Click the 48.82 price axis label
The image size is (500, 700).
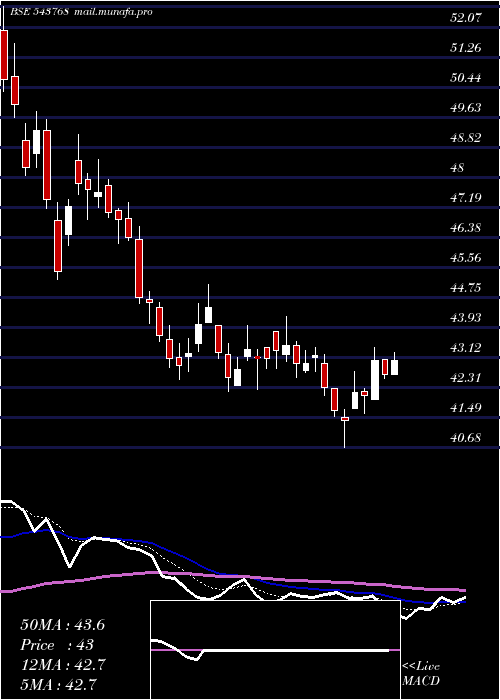pyautogui.click(x=466, y=138)
